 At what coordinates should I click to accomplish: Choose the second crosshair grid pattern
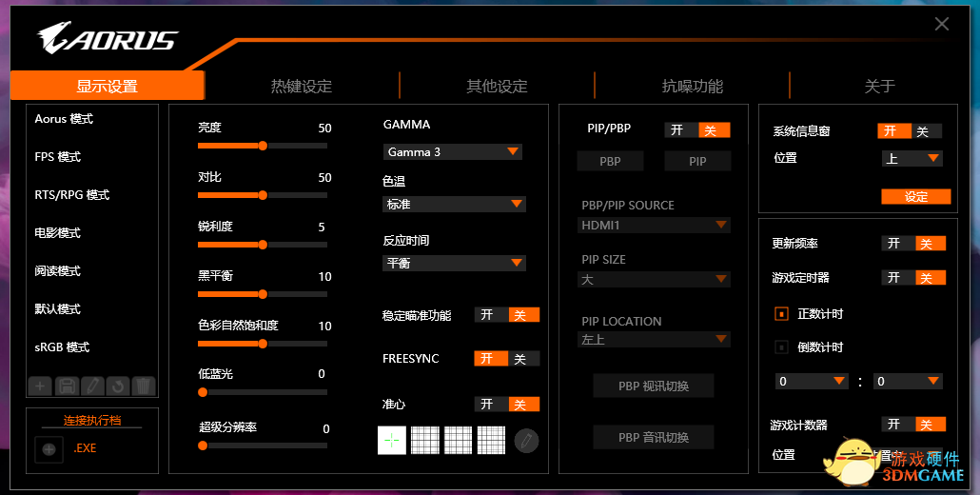pos(425,440)
